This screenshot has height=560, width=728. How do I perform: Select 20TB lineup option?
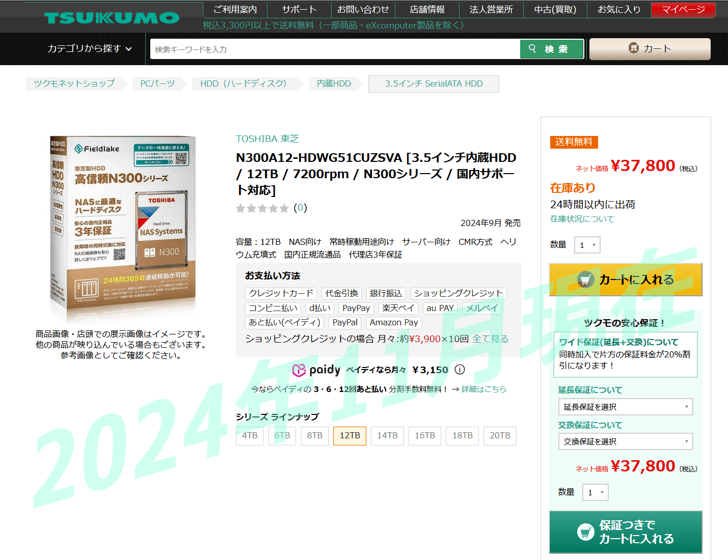coord(500,436)
